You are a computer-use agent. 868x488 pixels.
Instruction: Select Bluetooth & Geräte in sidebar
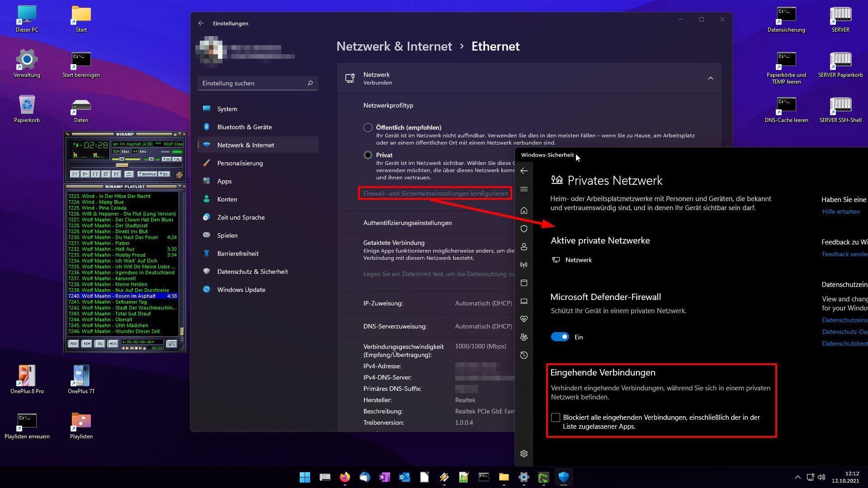point(244,127)
